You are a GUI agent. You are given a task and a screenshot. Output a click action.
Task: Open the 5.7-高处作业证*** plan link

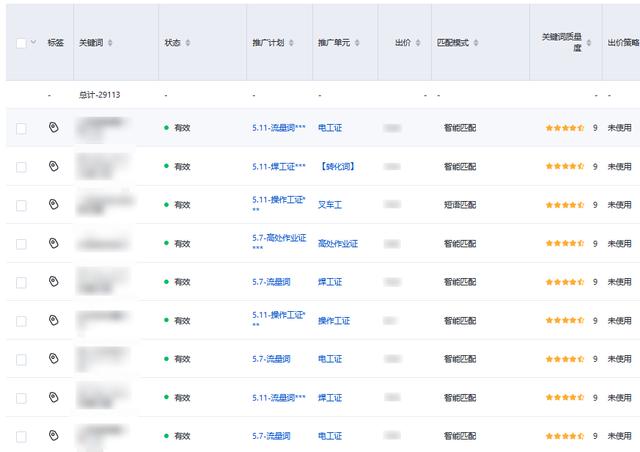click(279, 242)
